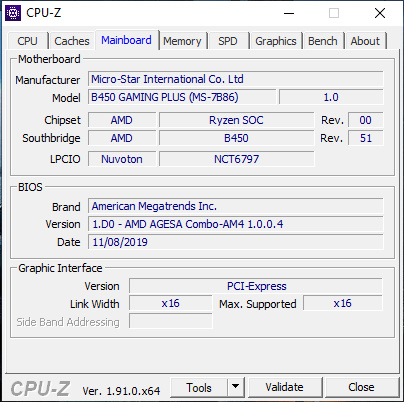Minimize the CPU-Z window
Viewport: 404px width, 402px height.
[x=289, y=13]
